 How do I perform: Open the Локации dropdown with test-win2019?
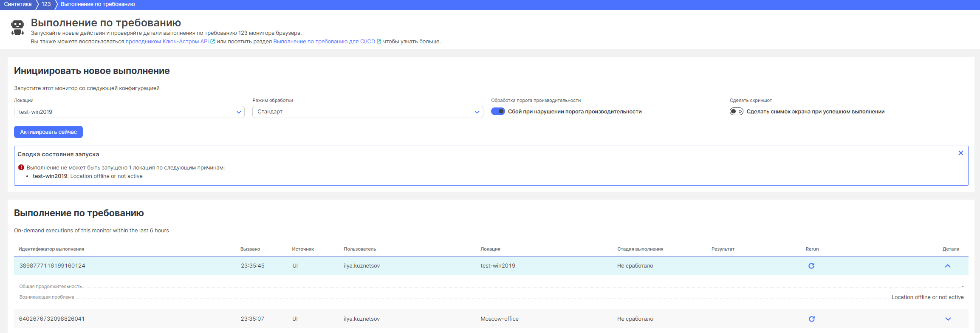pos(129,112)
